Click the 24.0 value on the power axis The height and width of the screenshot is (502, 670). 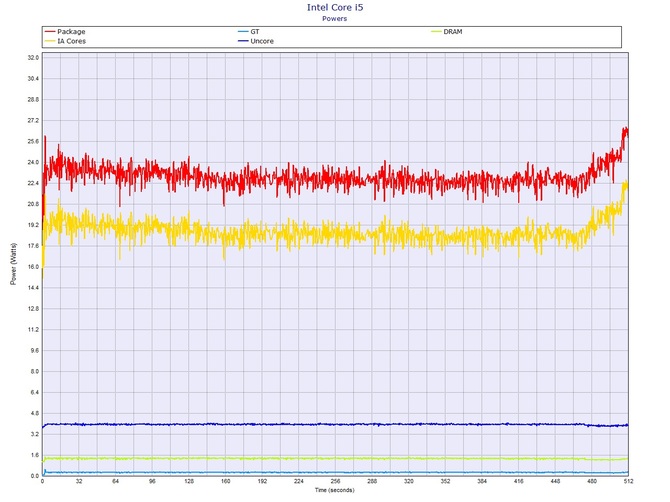(33, 162)
